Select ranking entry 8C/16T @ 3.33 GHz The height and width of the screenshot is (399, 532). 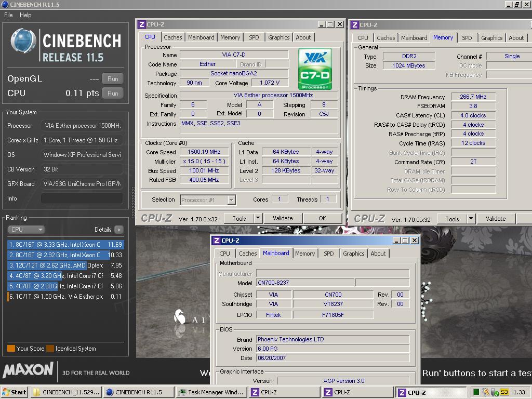point(65,245)
